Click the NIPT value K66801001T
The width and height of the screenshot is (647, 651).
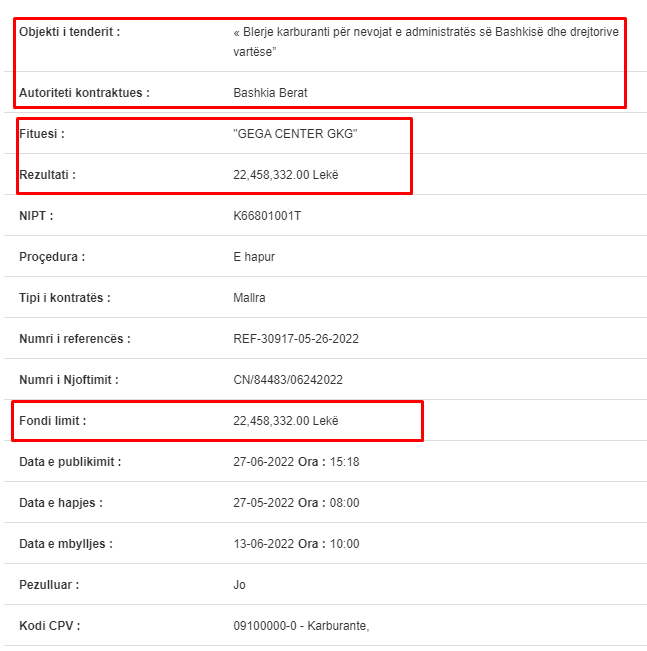267,216
